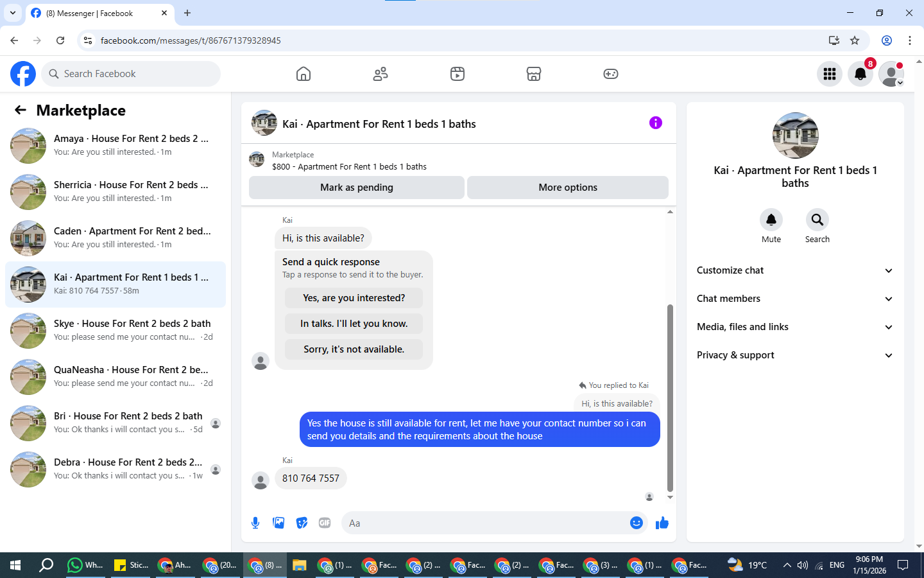
Task: Open the Marketplace storefront icon
Action: pos(534,74)
